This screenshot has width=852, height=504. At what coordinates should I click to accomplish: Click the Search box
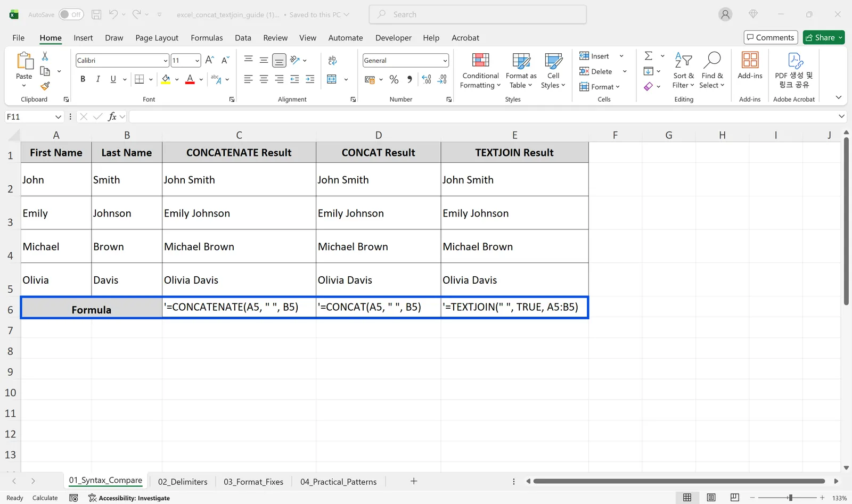coord(478,14)
